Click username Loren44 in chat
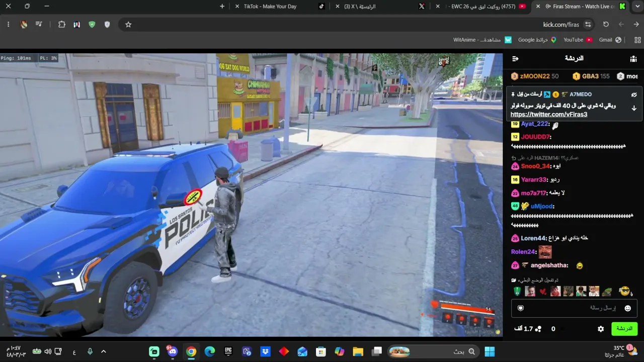Viewport: 644px width, 362px height. (x=533, y=238)
